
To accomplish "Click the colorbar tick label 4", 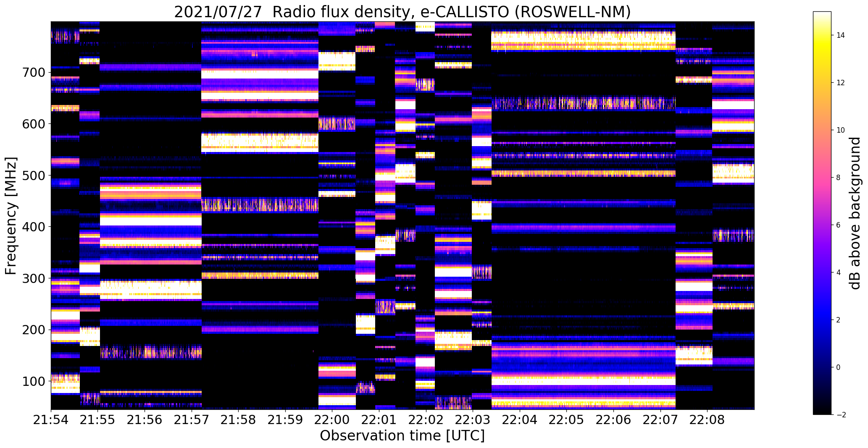I will click(839, 272).
